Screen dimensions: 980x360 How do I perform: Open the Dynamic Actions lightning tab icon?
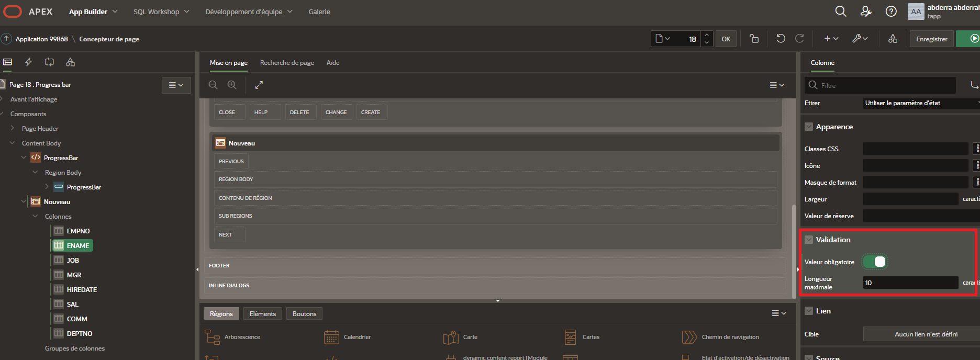[x=28, y=62]
